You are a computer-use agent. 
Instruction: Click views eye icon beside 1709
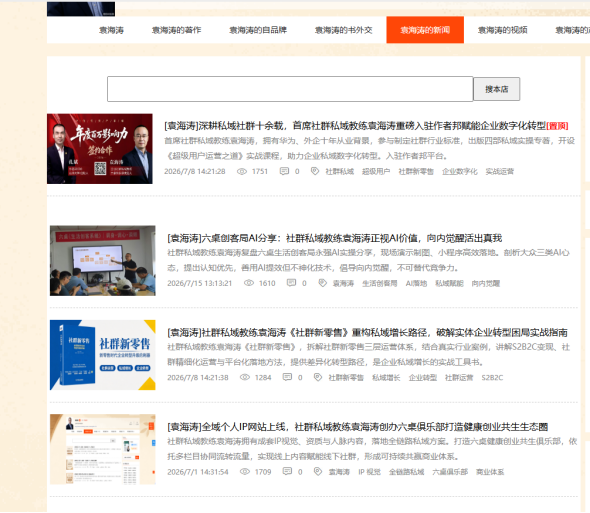pos(245,472)
